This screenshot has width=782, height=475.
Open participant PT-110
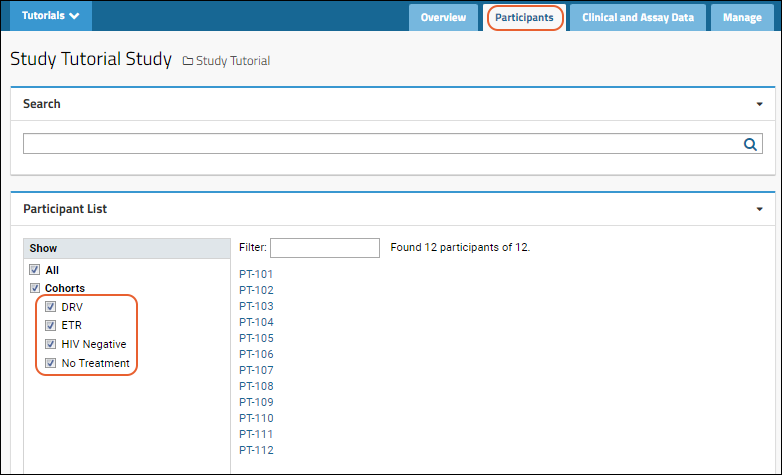256,418
